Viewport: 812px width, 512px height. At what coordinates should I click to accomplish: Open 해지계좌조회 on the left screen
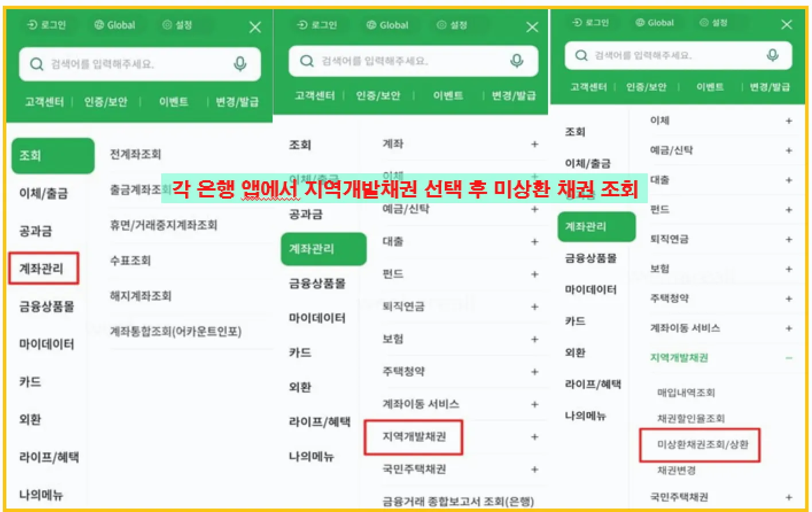tap(141, 296)
